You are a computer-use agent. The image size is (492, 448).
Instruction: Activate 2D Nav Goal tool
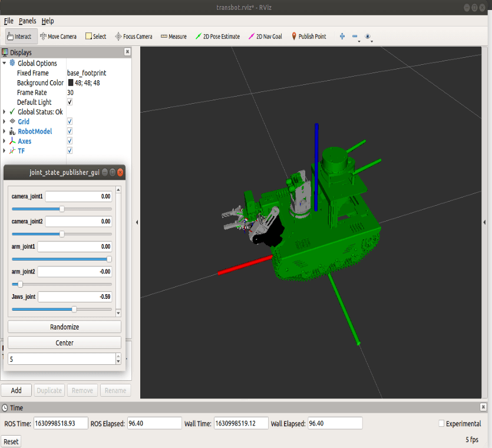point(265,37)
